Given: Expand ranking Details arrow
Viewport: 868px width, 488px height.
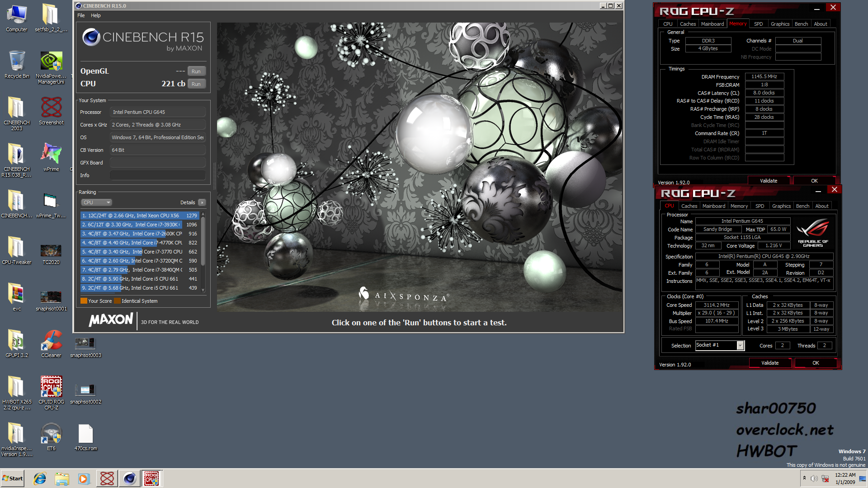Looking at the screenshot, I should (x=202, y=202).
